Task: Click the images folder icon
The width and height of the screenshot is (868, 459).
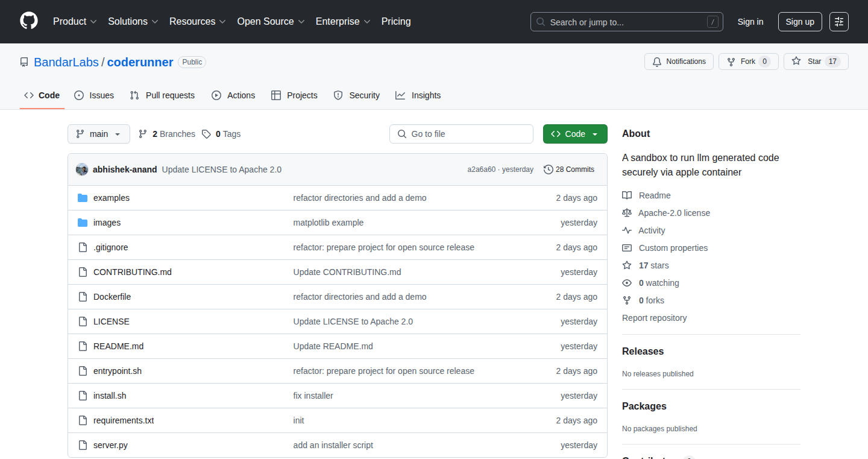Action: tap(83, 223)
